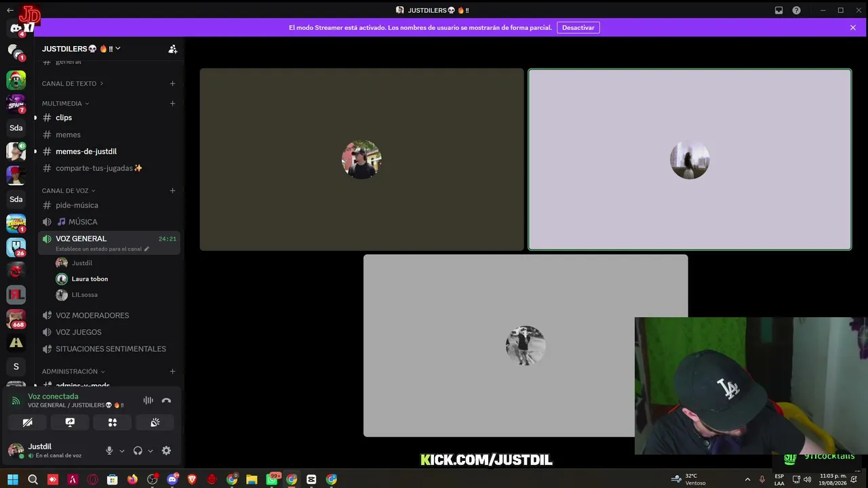Open headphone output options arrow

151,451
